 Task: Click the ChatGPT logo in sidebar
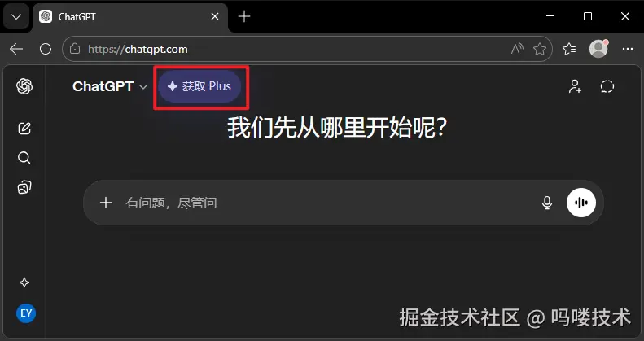tap(24, 86)
